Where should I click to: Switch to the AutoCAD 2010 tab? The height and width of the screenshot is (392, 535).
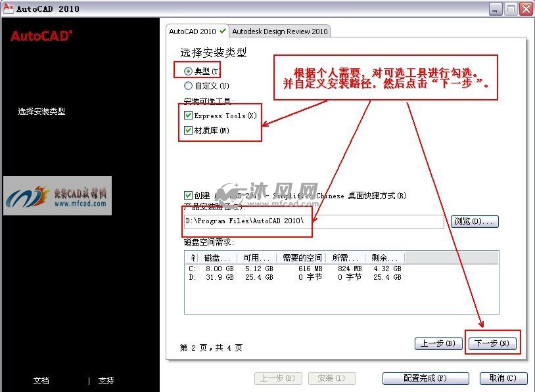(x=197, y=32)
